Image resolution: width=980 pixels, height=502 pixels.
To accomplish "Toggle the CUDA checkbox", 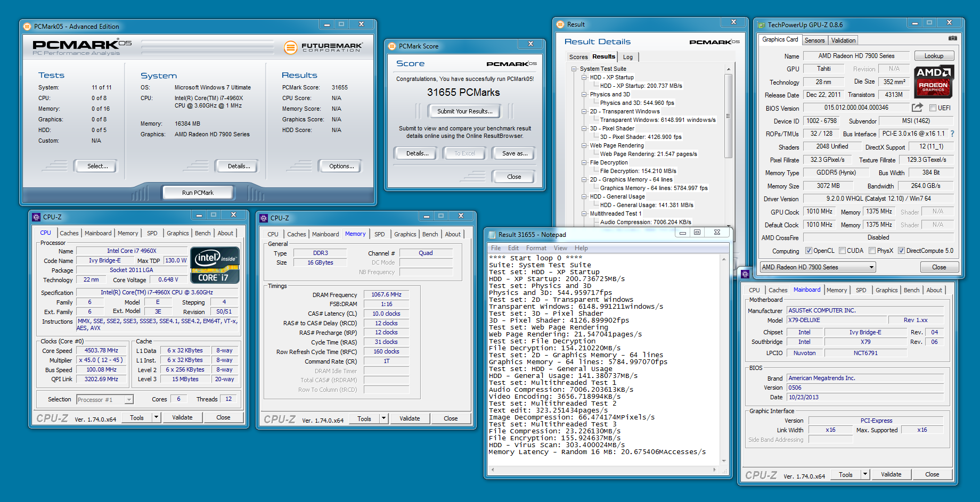I will (842, 251).
